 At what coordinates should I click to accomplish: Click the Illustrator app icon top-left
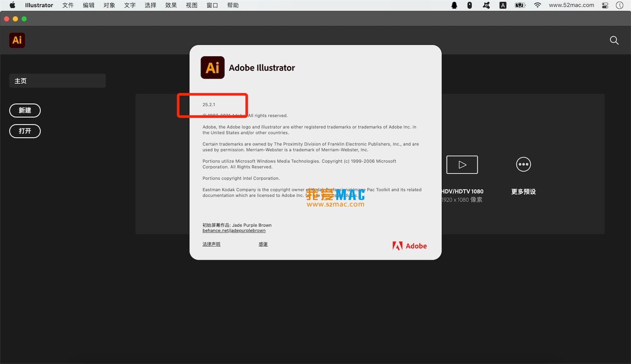[x=17, y=40]
